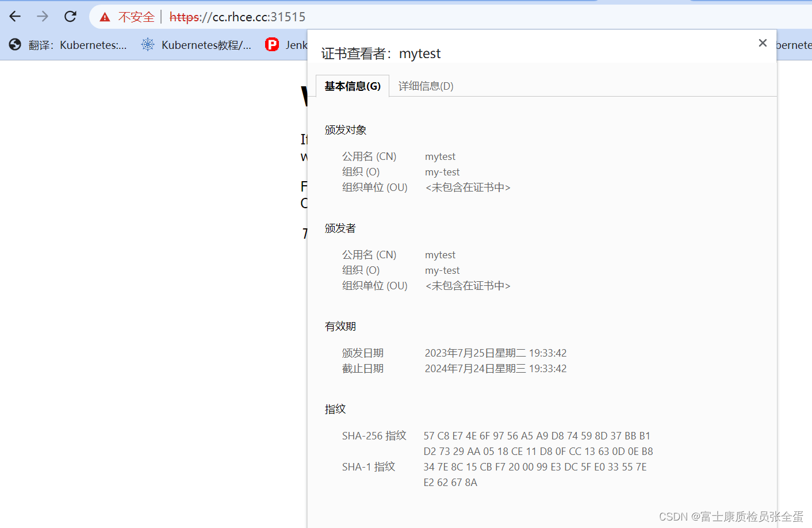Viewport: 812px width, 528px height.
Task: Click the address bar URL cc.rhce.cc:31515
Action: [238, 17]
